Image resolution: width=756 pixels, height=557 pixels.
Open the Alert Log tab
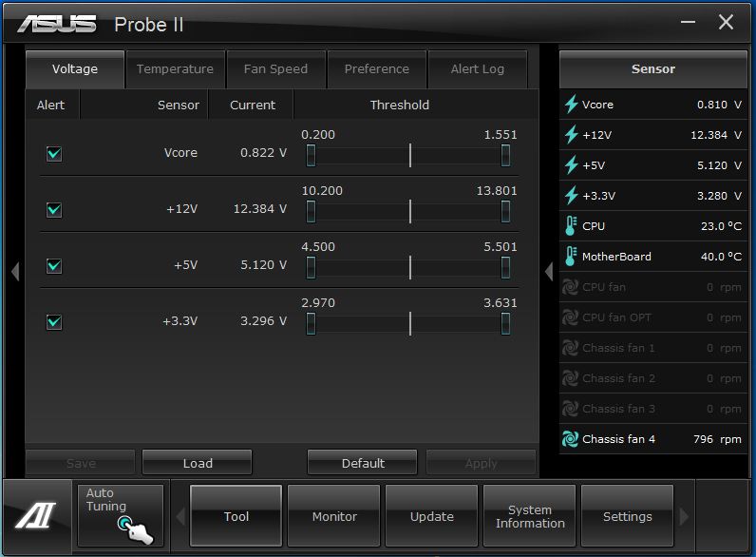478,69
